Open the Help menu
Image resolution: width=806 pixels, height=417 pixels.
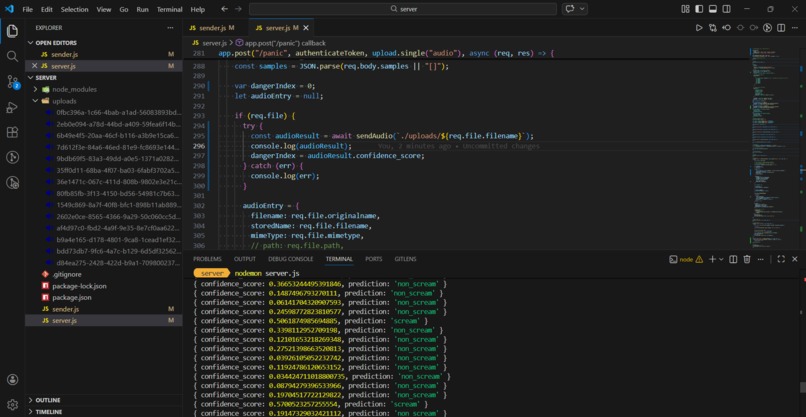tap(197, 9)
